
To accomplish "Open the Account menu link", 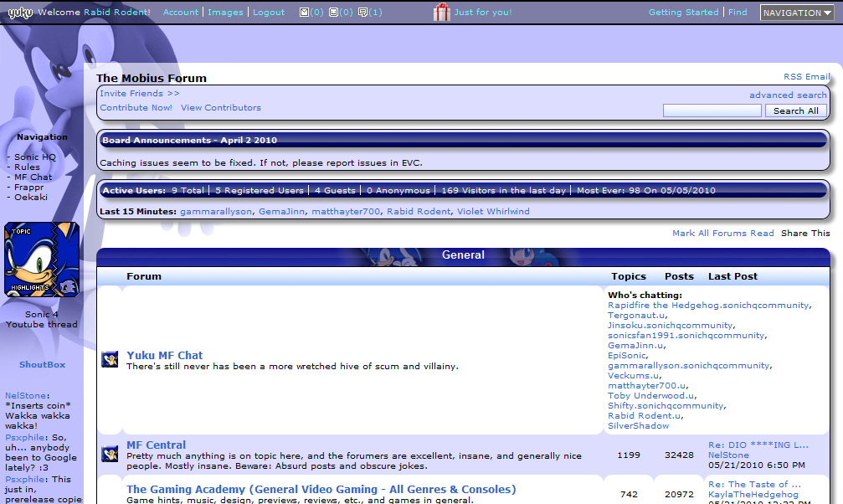I will click(181, 13).
